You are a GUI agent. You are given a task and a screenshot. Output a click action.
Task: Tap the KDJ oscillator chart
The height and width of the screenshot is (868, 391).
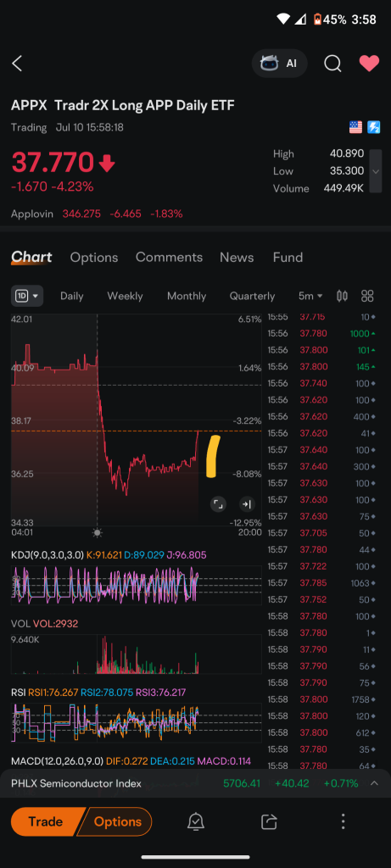(x=137, y=585)
